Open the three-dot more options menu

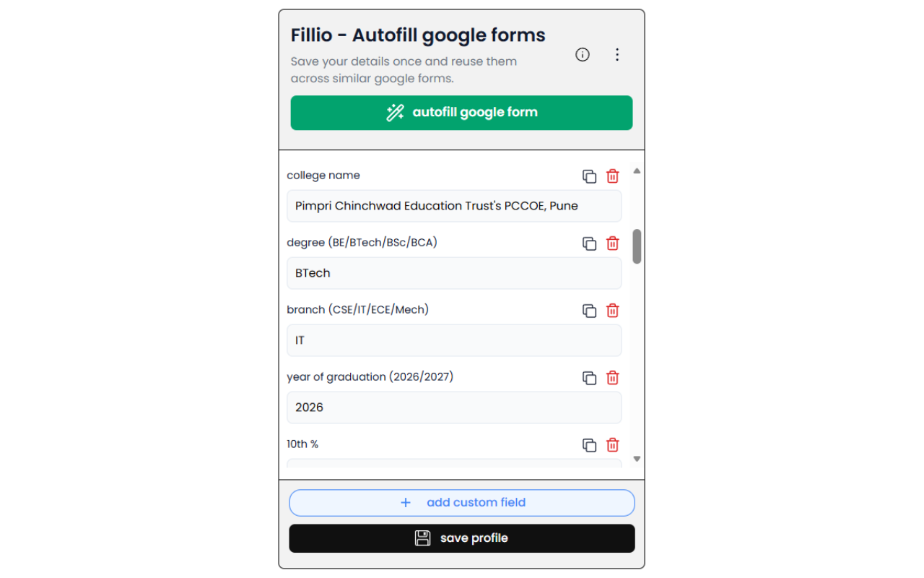(x=617, y=55)
